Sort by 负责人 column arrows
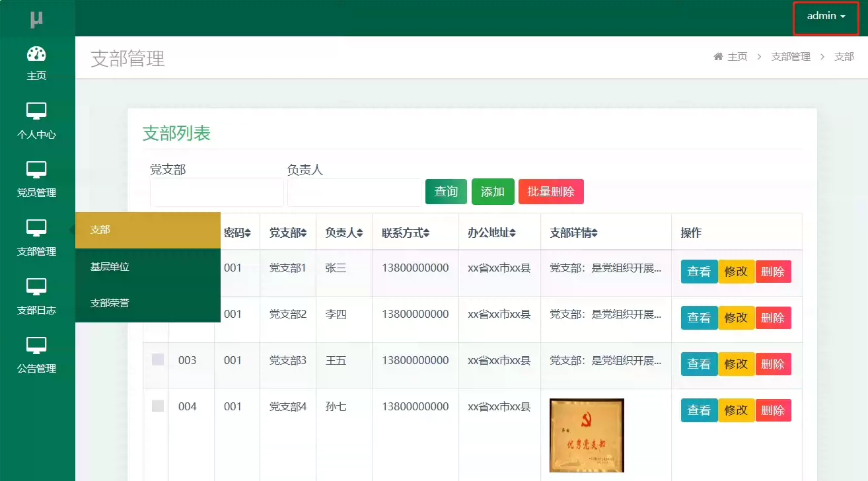 click(359, 233)
